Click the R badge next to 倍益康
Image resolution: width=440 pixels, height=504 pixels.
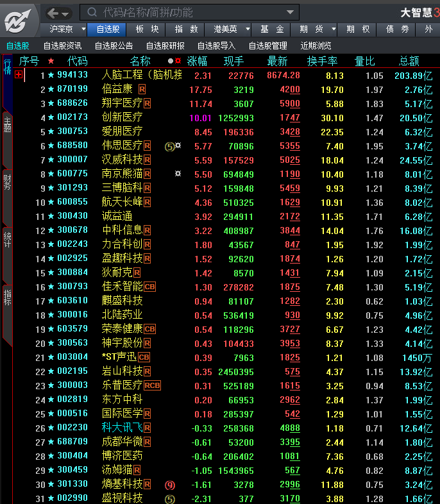point(142,89)
